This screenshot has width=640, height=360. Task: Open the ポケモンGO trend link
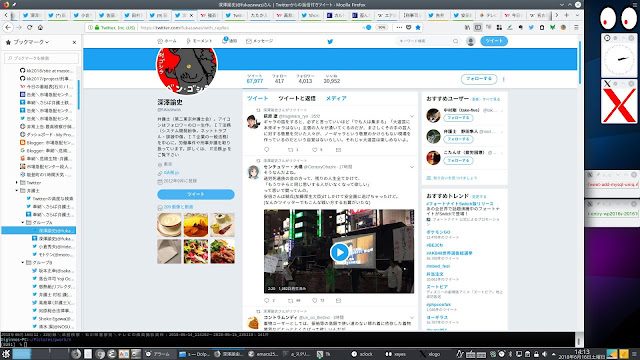click(x=438, y=232)
